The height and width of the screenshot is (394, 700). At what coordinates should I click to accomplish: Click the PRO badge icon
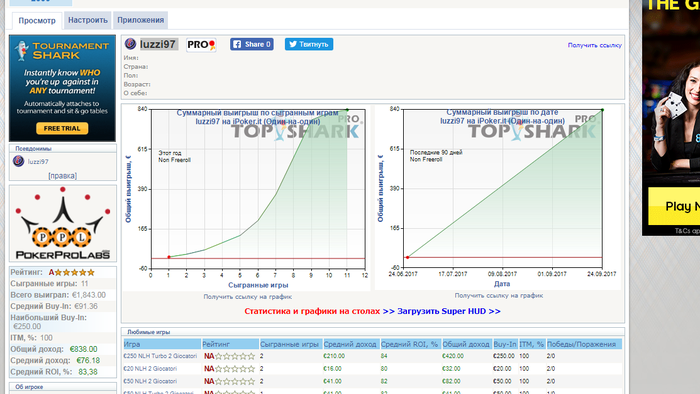pos(201,45)
